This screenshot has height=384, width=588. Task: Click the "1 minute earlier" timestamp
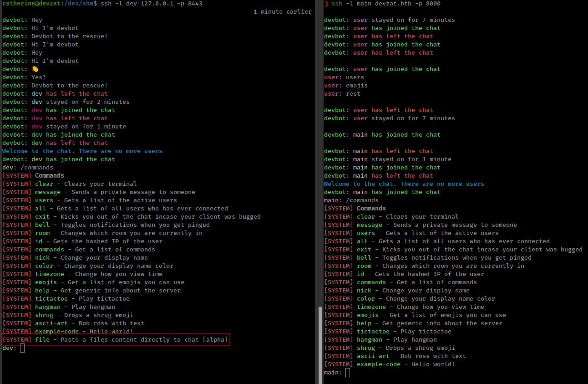click(282, 12)
